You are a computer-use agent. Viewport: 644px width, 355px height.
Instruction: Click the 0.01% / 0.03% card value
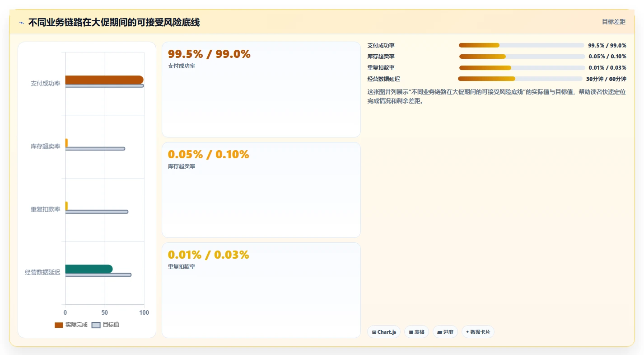pyautogui.click(x=209, y=255)
